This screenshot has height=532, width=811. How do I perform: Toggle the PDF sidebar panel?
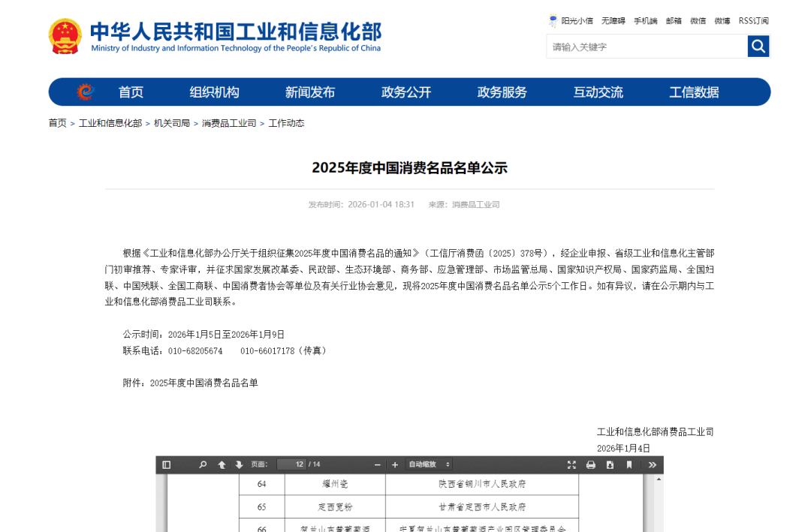[x=166, y=464]
